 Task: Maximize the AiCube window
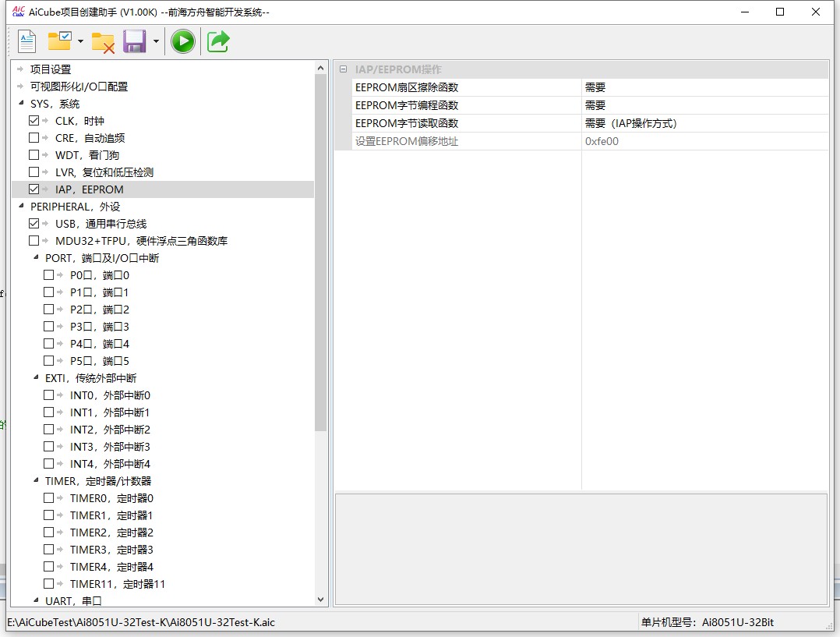coord(780,12)
